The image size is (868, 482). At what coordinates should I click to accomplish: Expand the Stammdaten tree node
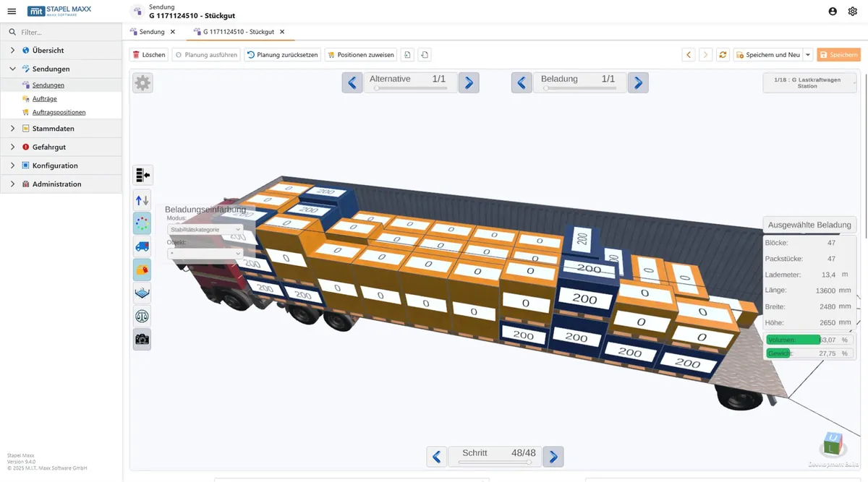(x=13, y=129)
